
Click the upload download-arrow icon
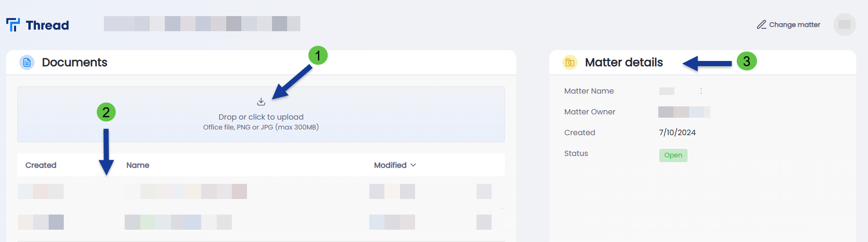point(261,102)
